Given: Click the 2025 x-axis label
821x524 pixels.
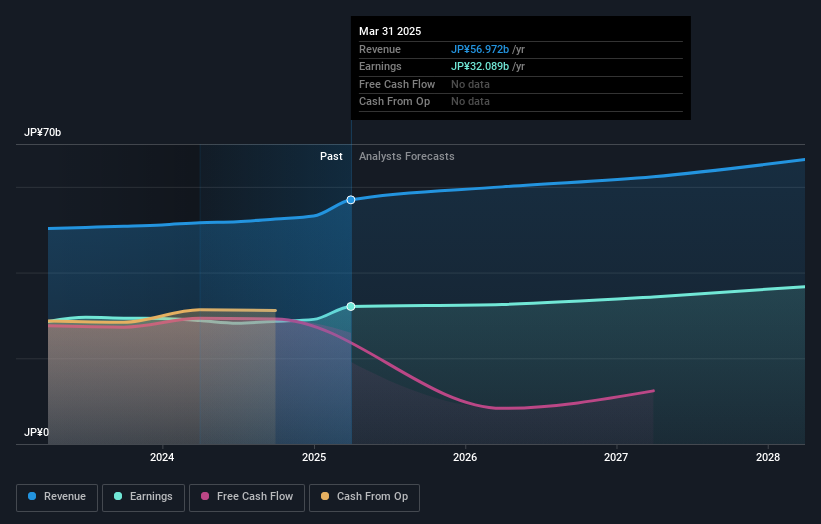Looking at the screenshot, I should click(x=314, y=458).
